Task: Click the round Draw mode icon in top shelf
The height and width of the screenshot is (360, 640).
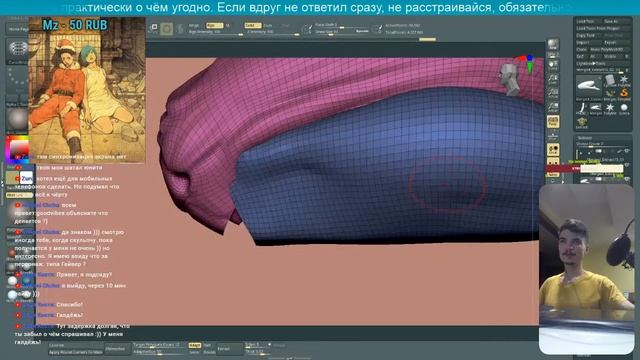Action: [x=166, y=29]
